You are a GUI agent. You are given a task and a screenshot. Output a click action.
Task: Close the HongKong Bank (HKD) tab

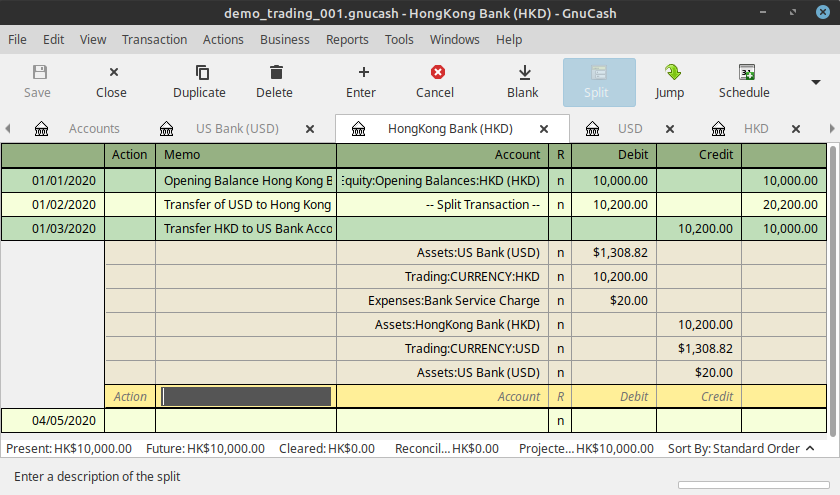[x=544, y=129]
